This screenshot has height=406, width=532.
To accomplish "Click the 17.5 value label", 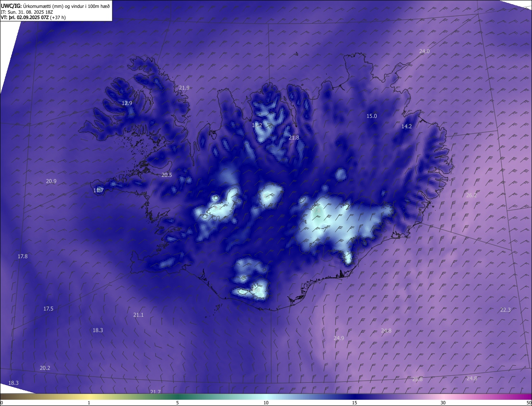I will (x=48, y=309).
